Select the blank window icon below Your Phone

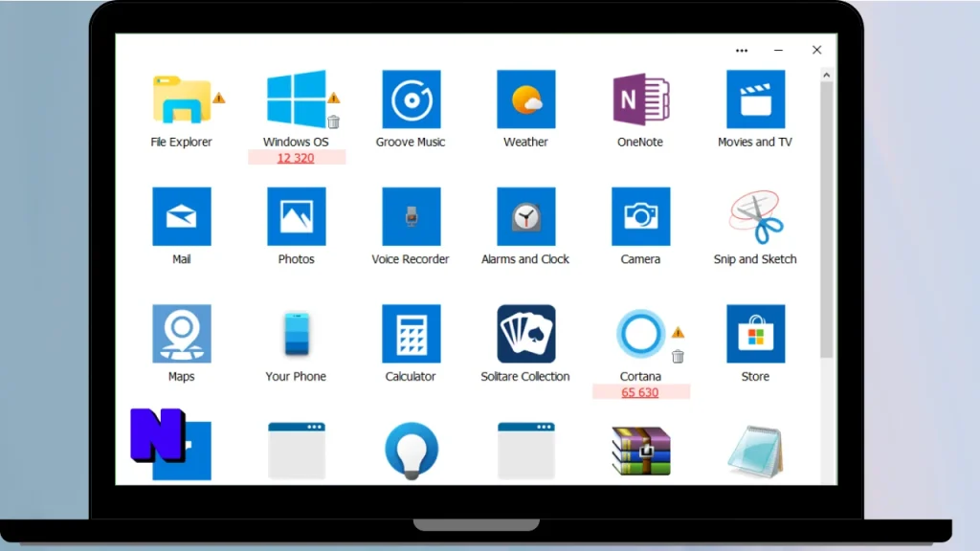pyautogui.click(x=297, y=452)
